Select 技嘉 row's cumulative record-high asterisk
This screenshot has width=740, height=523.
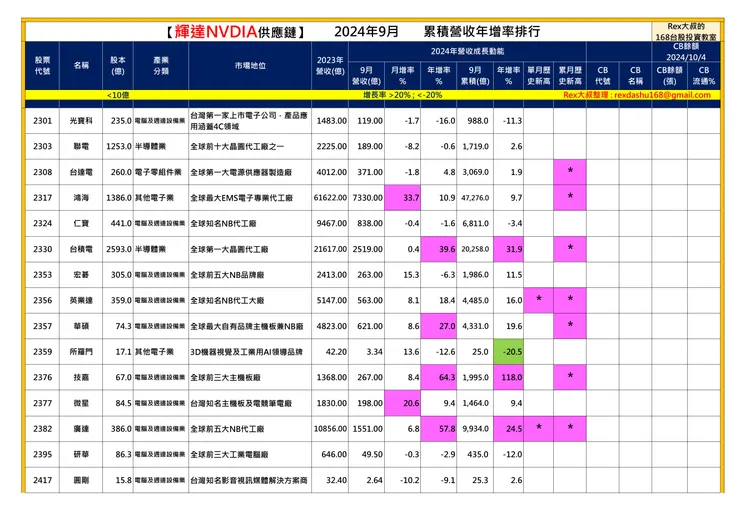coord(570,376)
